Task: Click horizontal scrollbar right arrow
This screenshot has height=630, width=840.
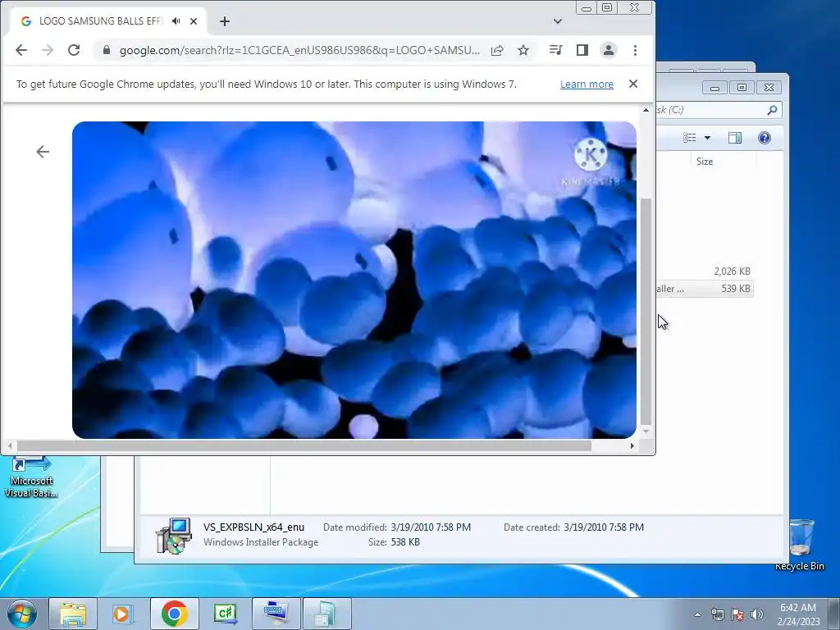Action: pyautogui.click(x=632, y=445)
